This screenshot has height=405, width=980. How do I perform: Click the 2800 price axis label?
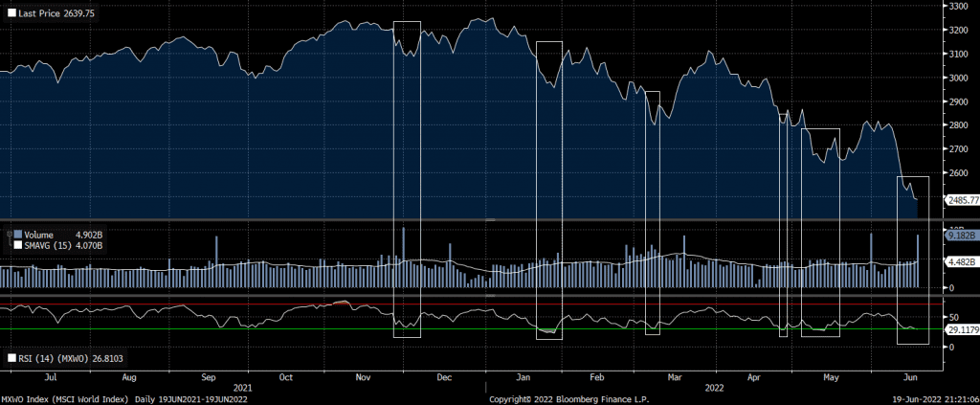coord(959,125)
